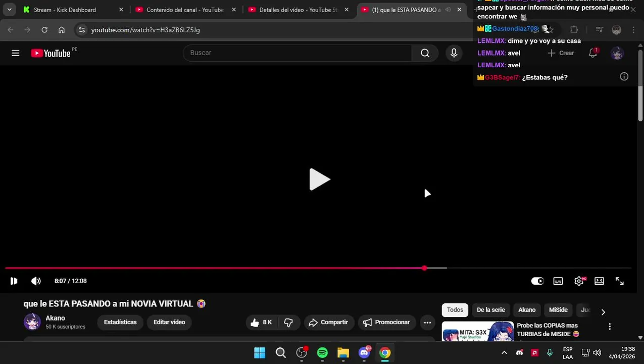Open Chrome three-dot menu

[x=633, y=30]
